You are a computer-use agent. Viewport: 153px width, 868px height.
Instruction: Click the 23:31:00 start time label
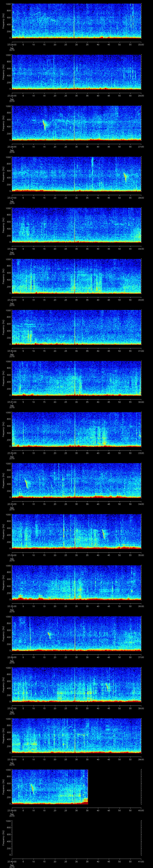coord(12,402)
